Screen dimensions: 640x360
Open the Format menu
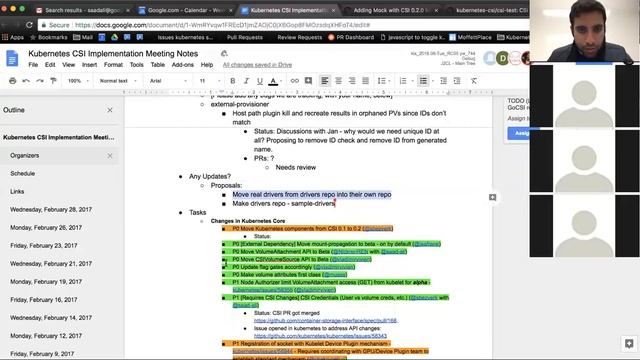(113, 65)
